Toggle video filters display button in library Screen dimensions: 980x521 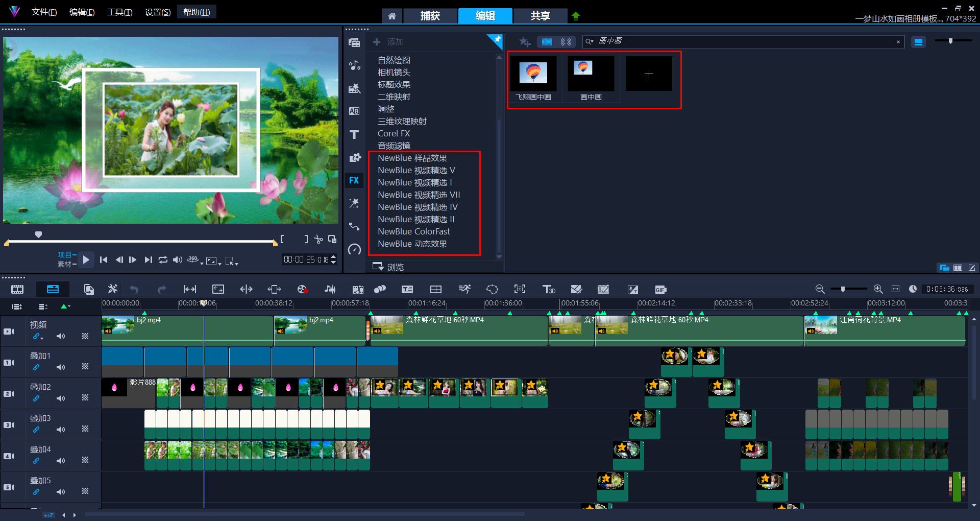tap(547, 42)
